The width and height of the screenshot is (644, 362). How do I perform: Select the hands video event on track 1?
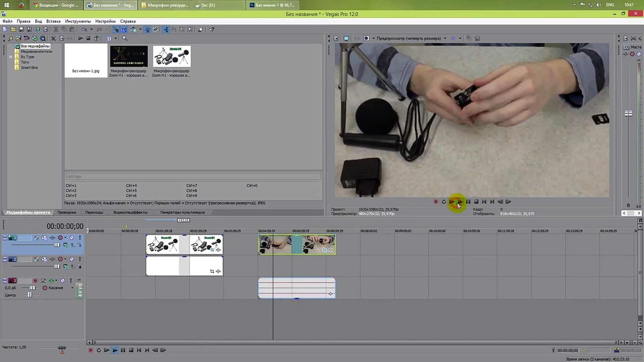click(297, 244)
